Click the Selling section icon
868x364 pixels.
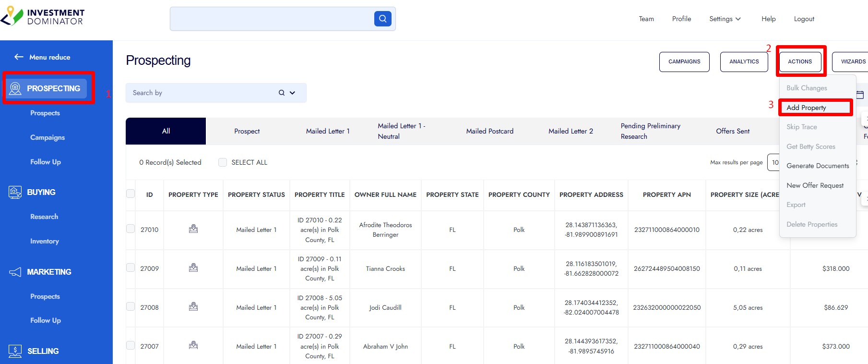pos(15,351)
